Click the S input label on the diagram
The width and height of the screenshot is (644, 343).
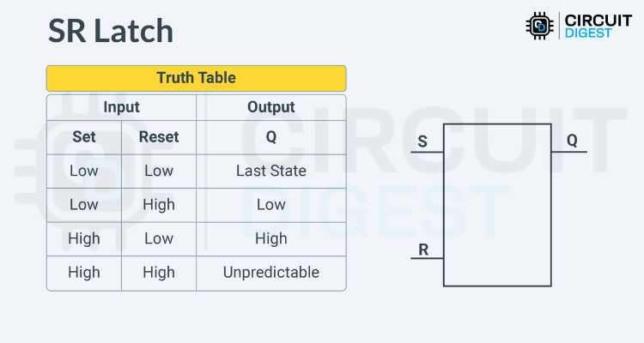click(x=422, y=141)
